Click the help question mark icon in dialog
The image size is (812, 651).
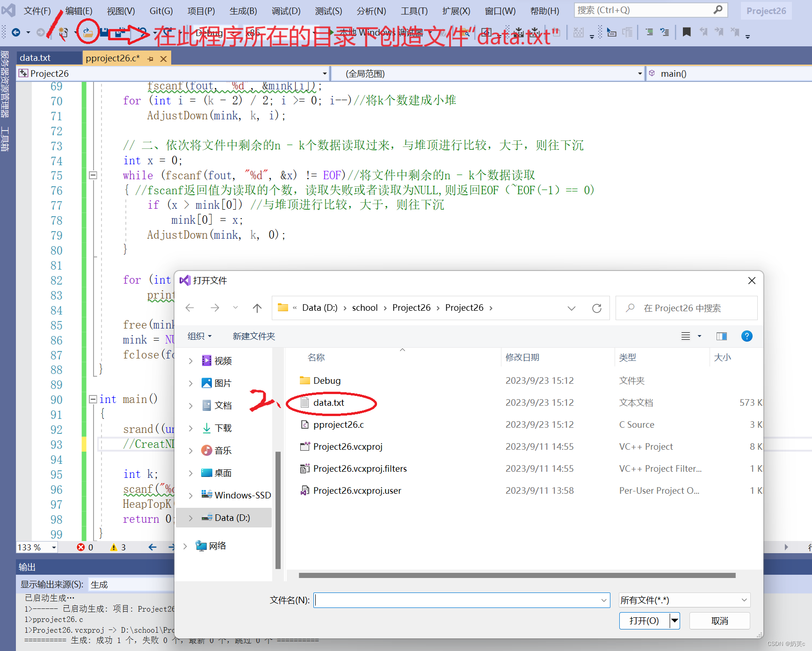click(747, 336)
